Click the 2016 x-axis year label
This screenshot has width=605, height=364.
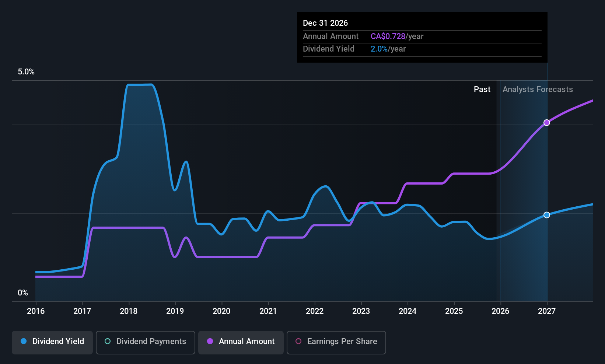[36, 311]
